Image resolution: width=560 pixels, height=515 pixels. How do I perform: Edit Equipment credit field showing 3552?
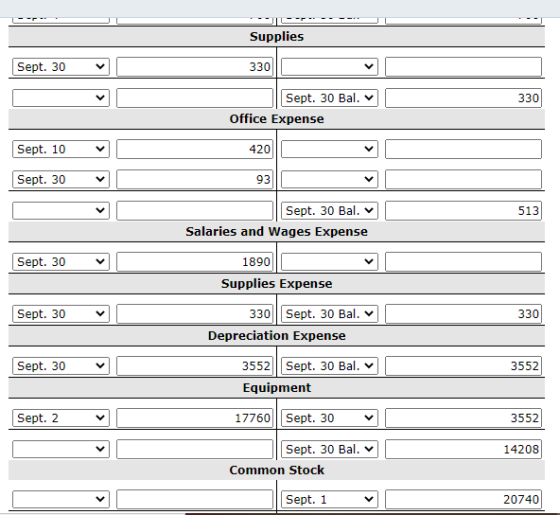click(x=463, y=418)
